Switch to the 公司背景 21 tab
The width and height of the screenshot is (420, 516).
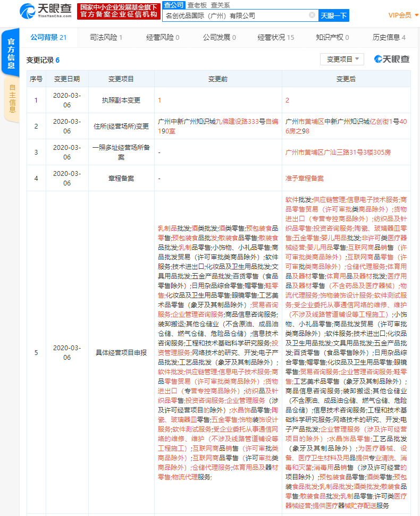pos(48,37)
